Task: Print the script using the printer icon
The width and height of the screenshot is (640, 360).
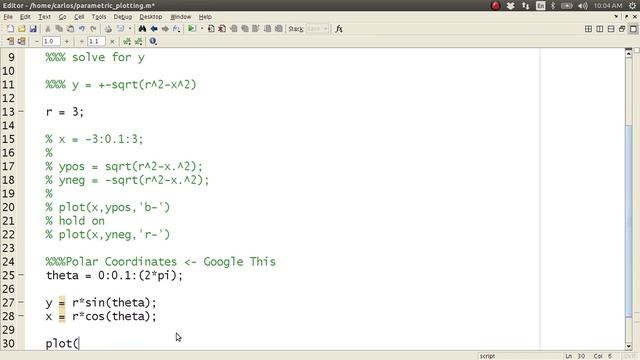Action: point(108,29)
